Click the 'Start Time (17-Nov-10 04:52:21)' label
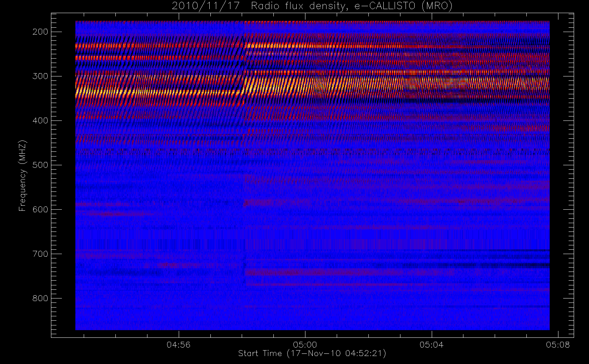The height and width of the screenshot is (364, 589). [x=312, y=353]
